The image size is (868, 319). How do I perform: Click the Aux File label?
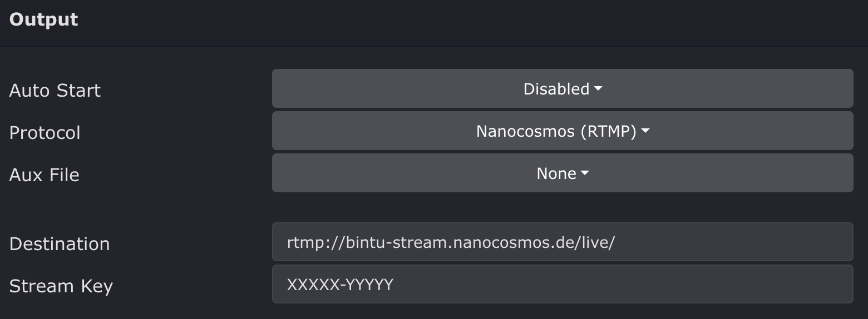[45, 175]
